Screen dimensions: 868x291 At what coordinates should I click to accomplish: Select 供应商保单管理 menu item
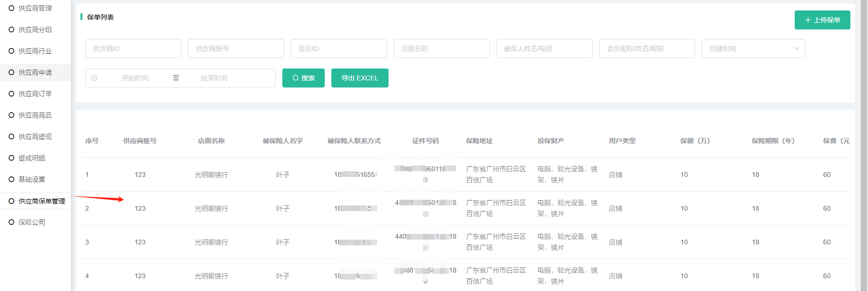click(x=41, y=201)
